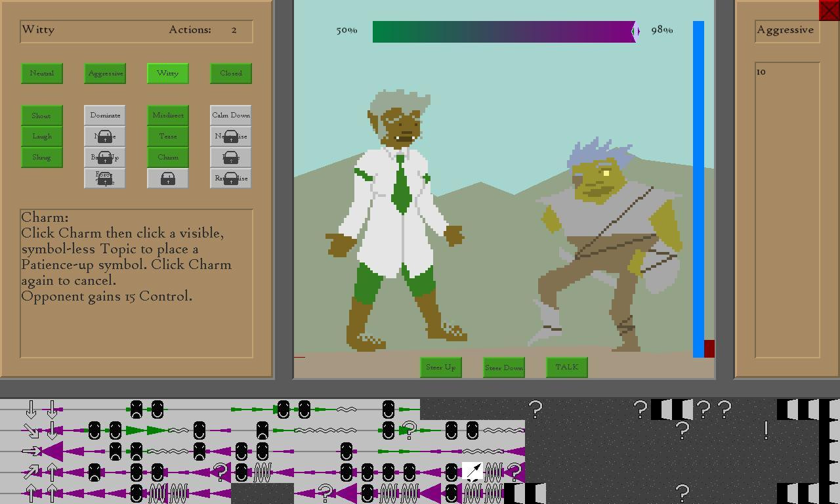840x504 pixels.
Task: Click the question mark below the exclamation row's left question mark
Action: coord(682,492)
